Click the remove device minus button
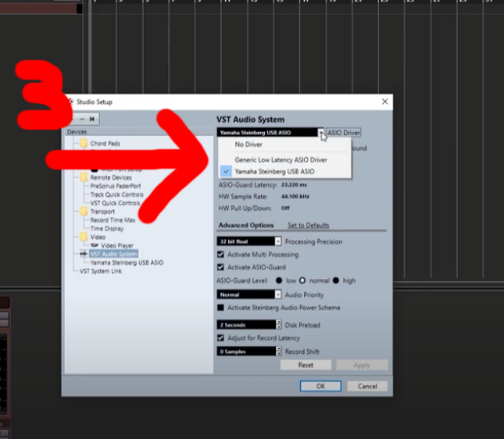504x439 pixels. (82, 120)
